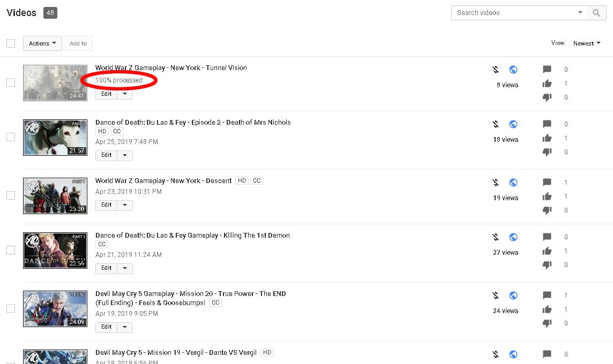The width and height of the screenshot is (613, 364).
Task: Click globe privacy icon for Mission 20 True Power
Action: coord(513,295)
